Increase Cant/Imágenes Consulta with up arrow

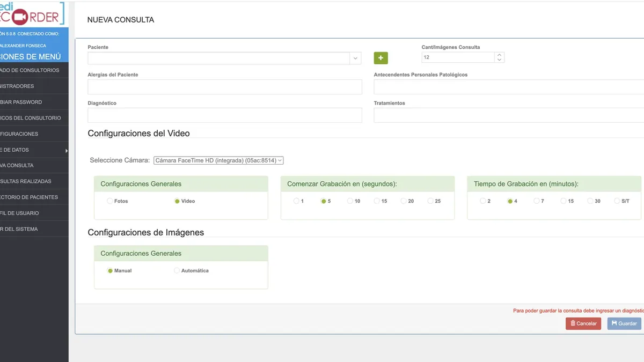click(500, 55)
